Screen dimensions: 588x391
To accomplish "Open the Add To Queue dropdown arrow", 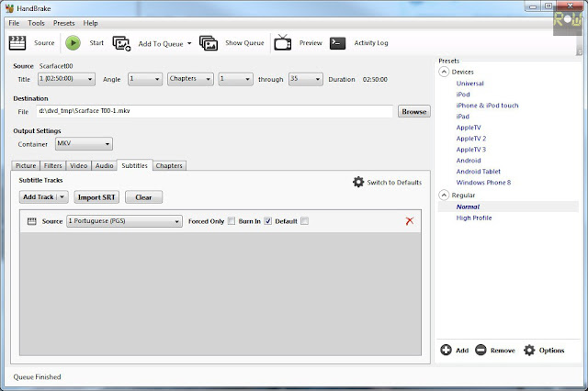I will tap(189, 43).
